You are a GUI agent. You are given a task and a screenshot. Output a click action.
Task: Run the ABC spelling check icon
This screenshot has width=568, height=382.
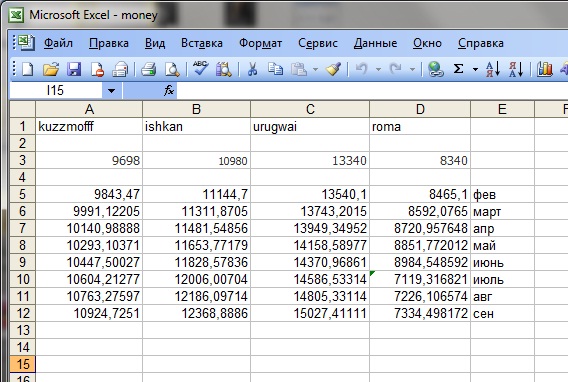click(200, 68)
